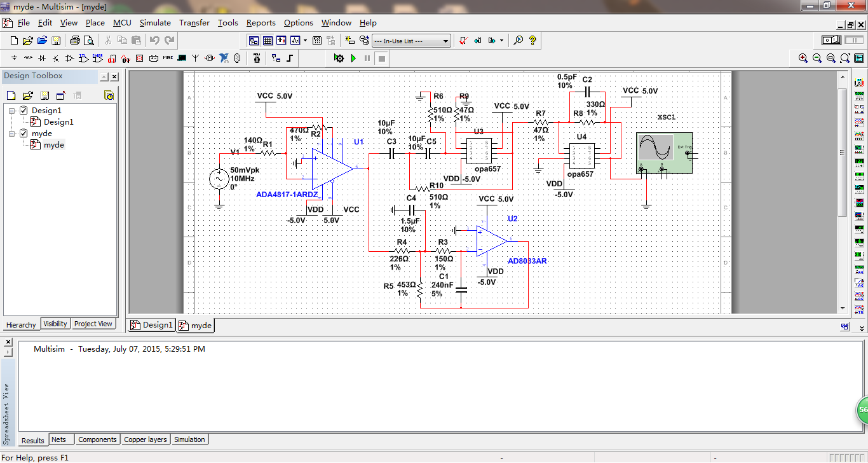Click the Place TTL component icon

[84, 58]
